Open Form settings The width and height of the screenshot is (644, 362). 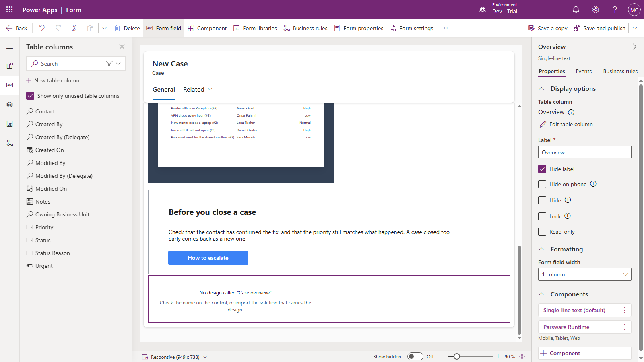(412, 28)
